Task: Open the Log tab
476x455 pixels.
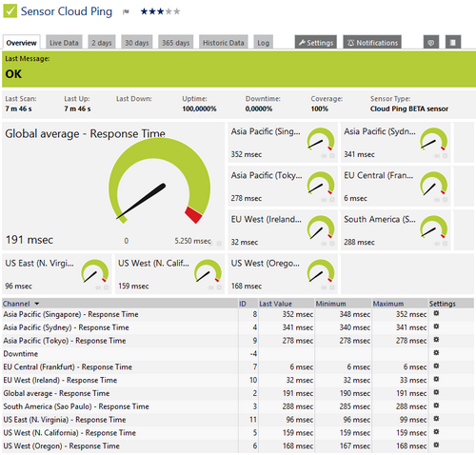Action: click(x=263, y=43)
